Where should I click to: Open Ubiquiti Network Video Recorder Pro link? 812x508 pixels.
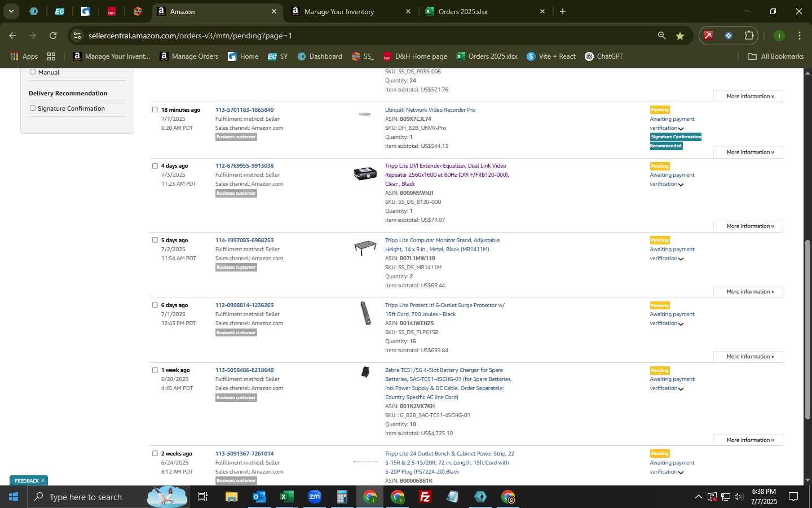tap(430, 110)
